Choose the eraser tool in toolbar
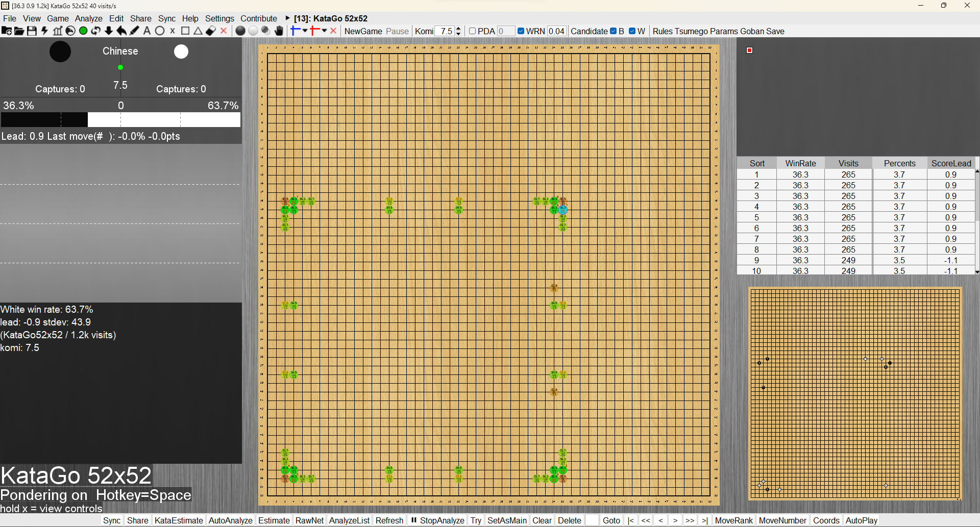 coord(210,31)
